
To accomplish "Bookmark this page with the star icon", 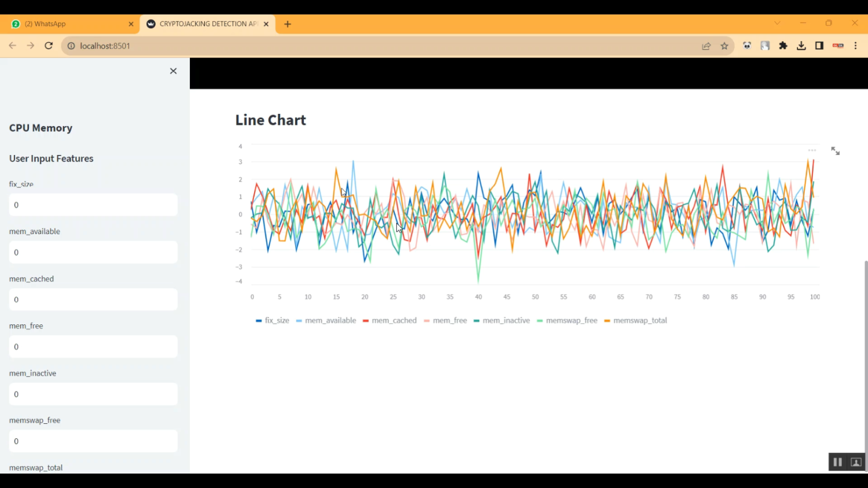I will pyautogui.click(x=724, y=46).
